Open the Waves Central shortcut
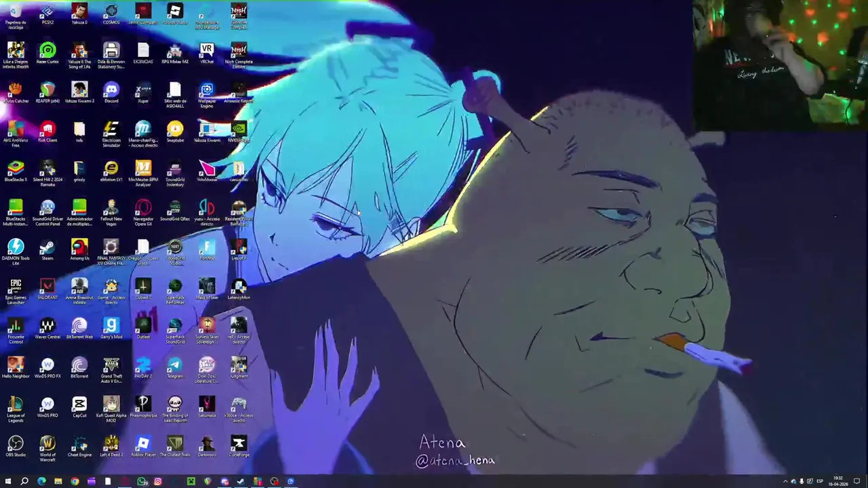Viewport: 868px width, 488px height. pos(47,329)
